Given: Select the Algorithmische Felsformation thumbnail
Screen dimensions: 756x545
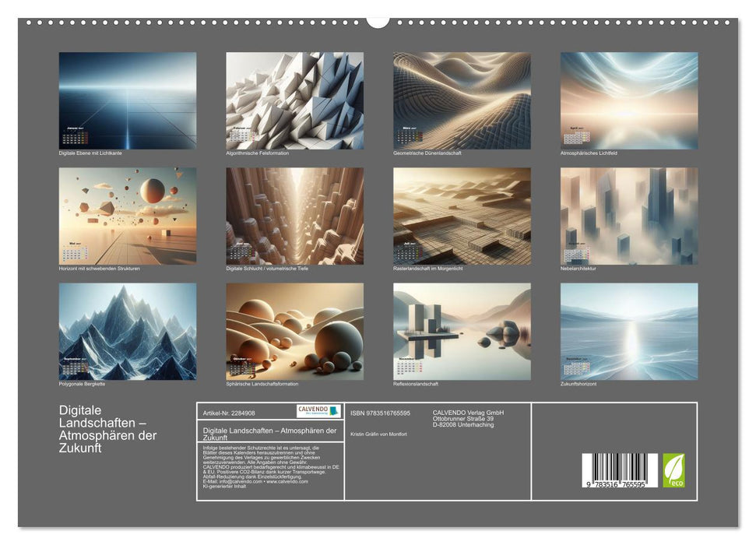Looking at the screenshot, I should pos(294,100).
